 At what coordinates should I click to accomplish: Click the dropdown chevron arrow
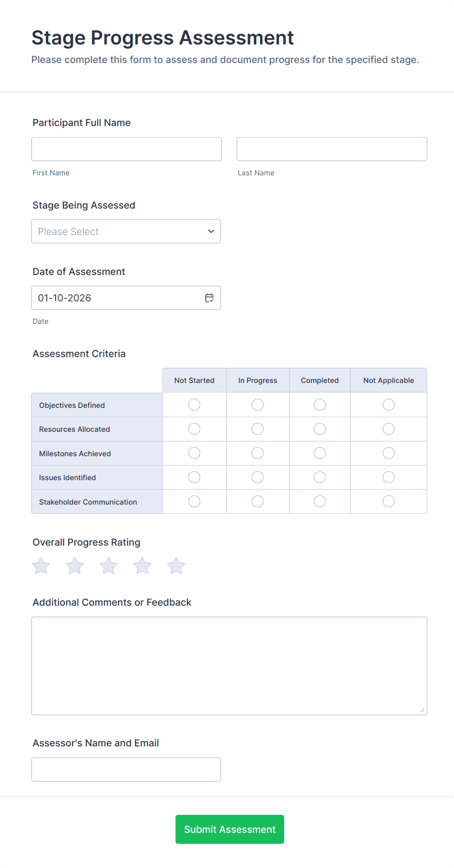coord(211,232)
